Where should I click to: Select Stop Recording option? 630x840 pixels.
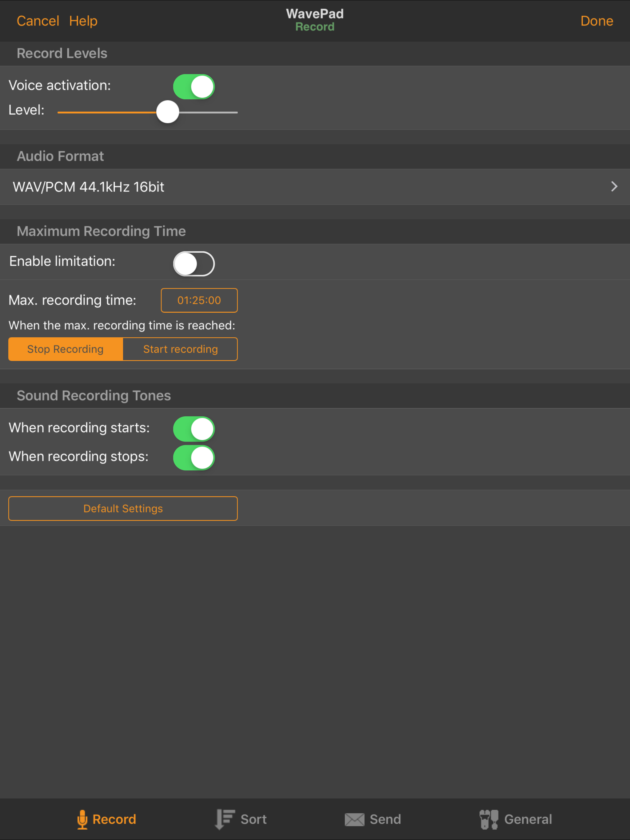[65, 349]
